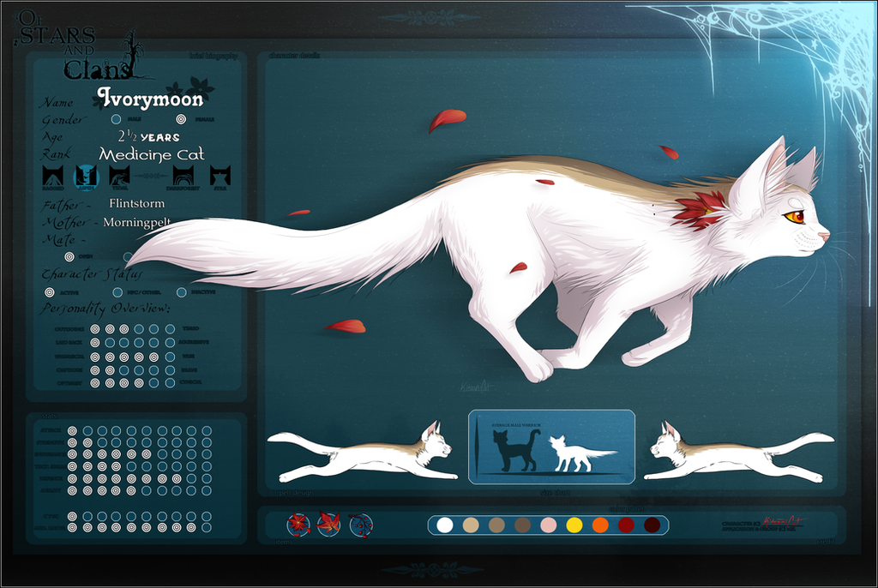
Task: Click the dot next to Whimsical label
Action: pos(95,357)
